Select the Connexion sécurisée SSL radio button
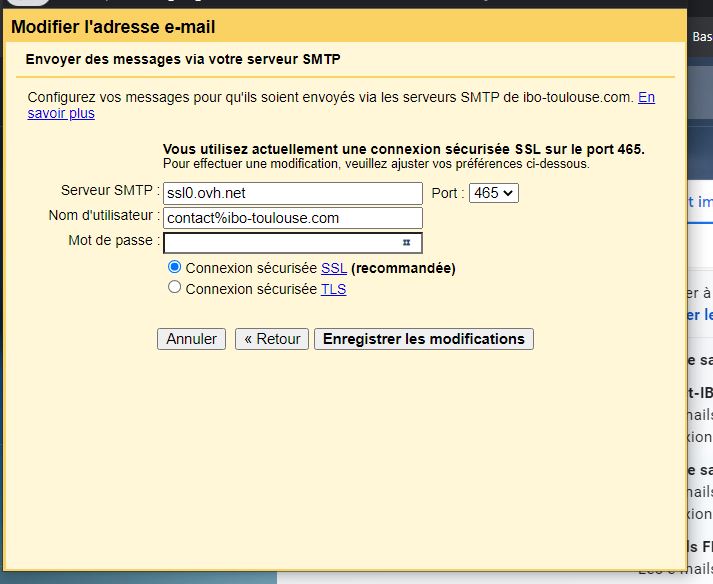The image size is (713, 584). pyautogui.click(x=175, y=267)
